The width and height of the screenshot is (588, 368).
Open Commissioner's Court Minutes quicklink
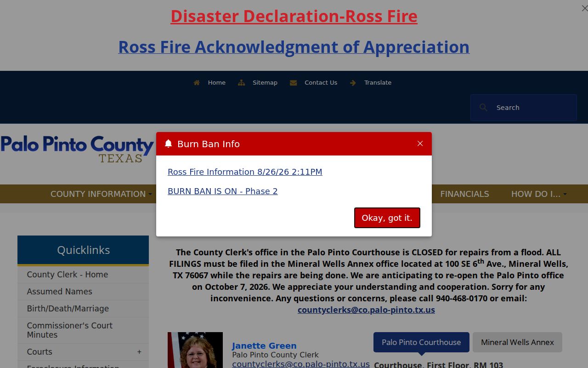click(x=83, y=330)
